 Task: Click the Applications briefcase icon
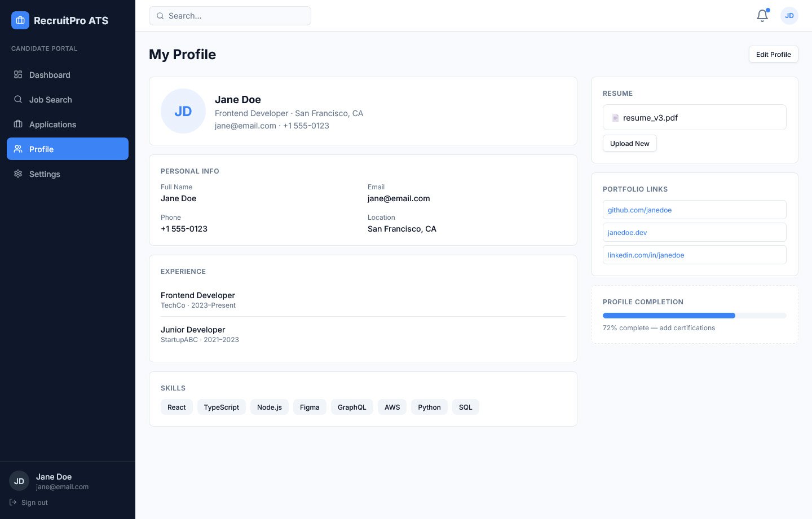point(18,124)
